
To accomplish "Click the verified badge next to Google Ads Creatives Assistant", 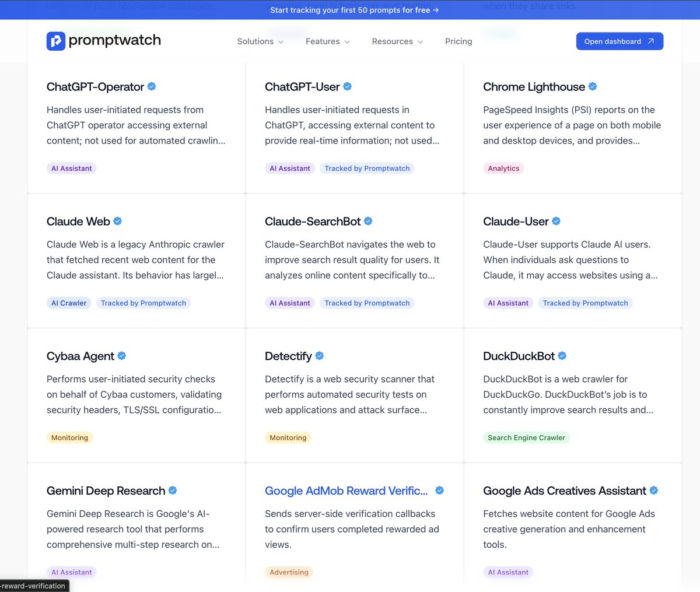I will coord(654,491).
